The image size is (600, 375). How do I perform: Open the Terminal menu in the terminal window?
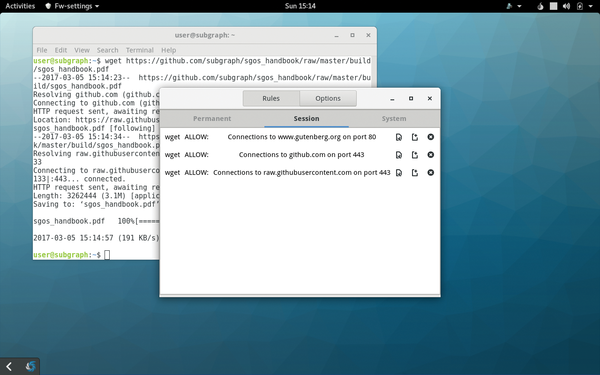pyautogui.click(x=140, y=50)
